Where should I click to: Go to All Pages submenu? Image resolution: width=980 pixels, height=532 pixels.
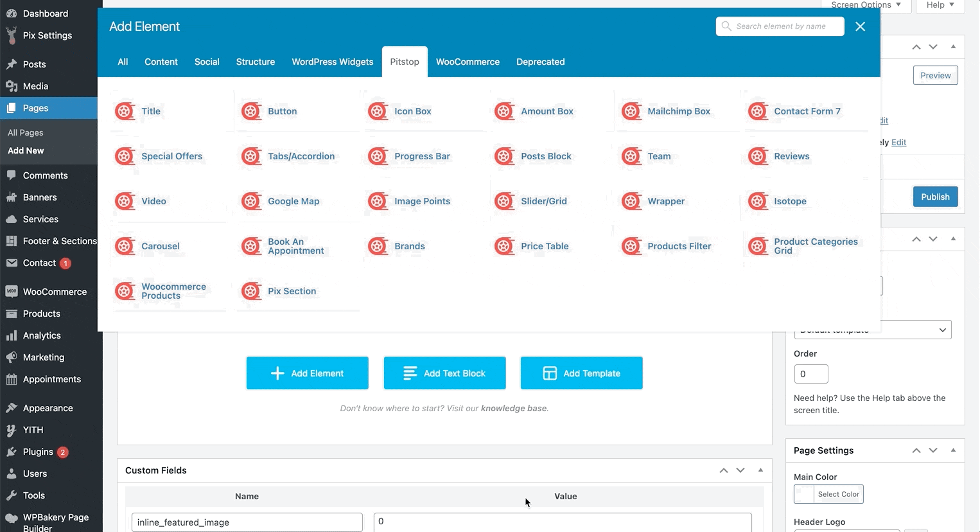(x=26, y=132)
